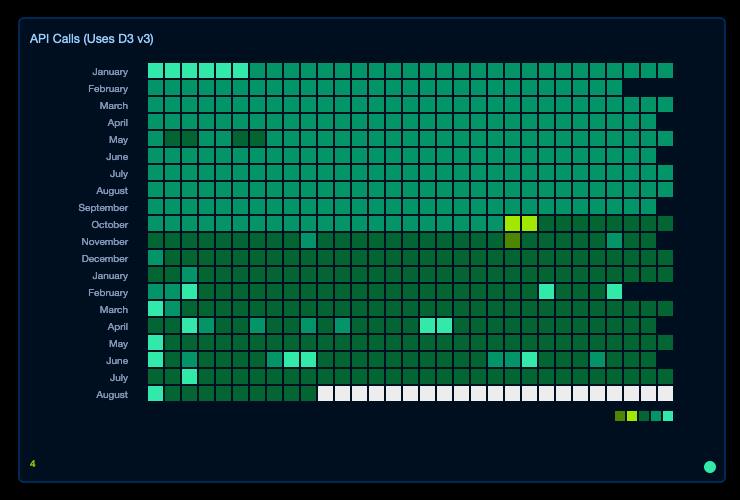Select the October row label
The image size is (740, 500).
tap(108, 225)
